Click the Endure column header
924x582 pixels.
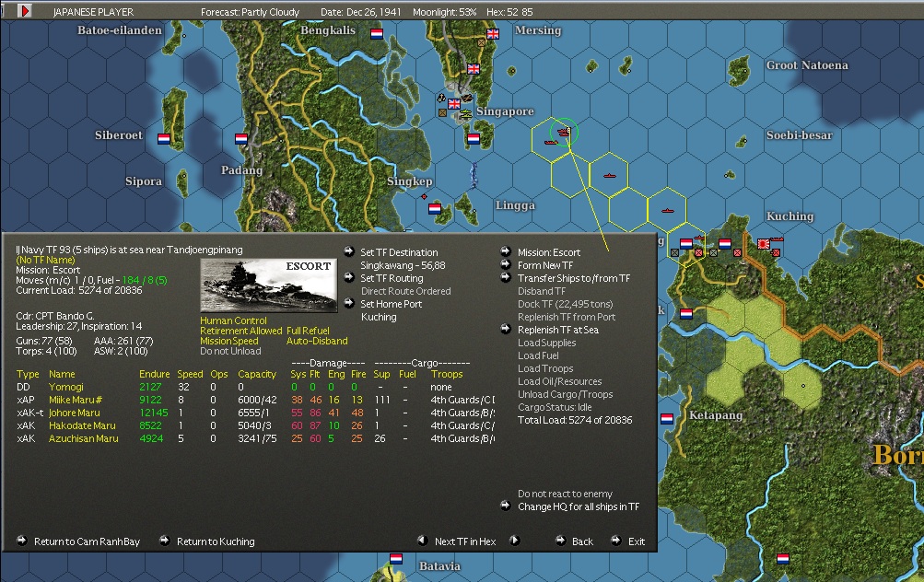155,374
